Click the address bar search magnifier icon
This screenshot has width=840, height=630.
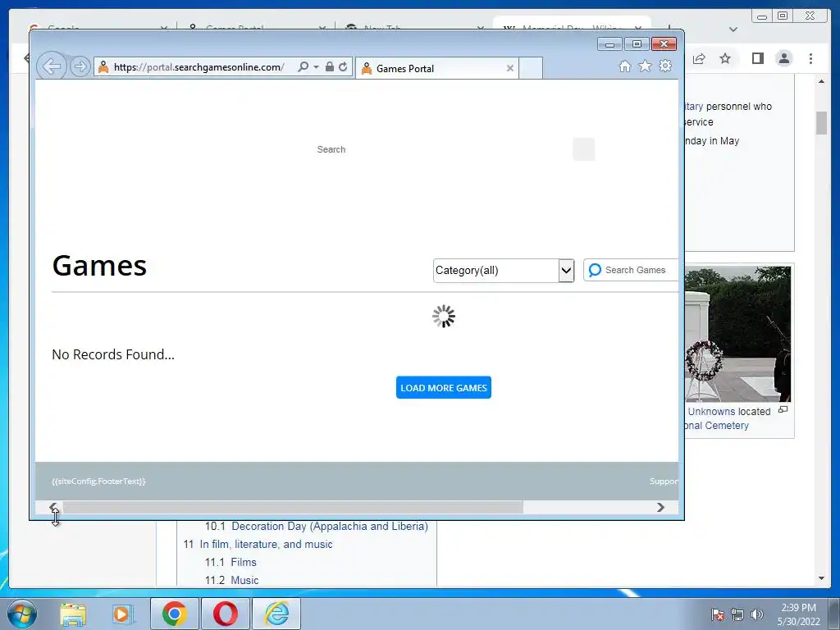(x=304, y=67)
